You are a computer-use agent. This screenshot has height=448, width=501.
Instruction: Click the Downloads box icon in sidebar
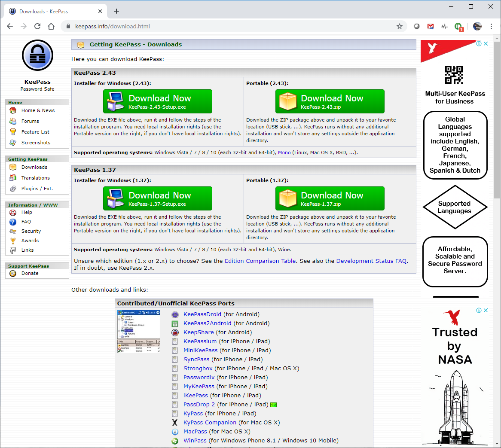pyautogui.click(x=13, y=167)
